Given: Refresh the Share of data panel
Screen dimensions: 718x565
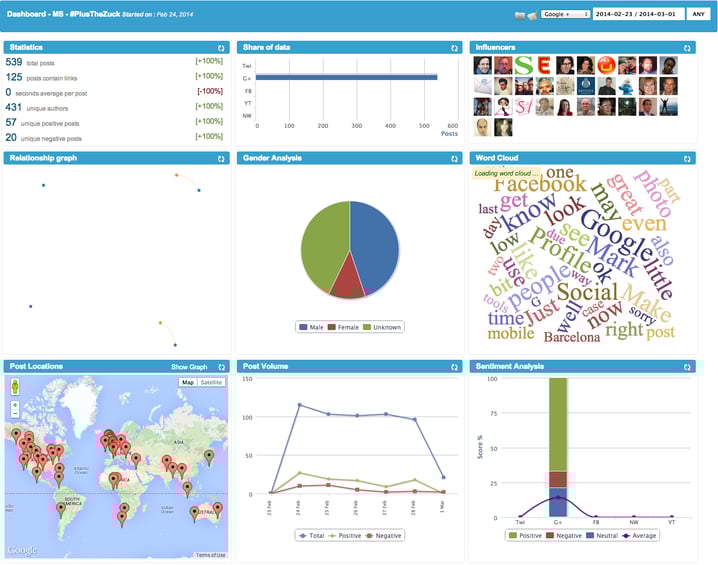Looking at the screenshot, I should pyautogui.click(x=454, y=48).
